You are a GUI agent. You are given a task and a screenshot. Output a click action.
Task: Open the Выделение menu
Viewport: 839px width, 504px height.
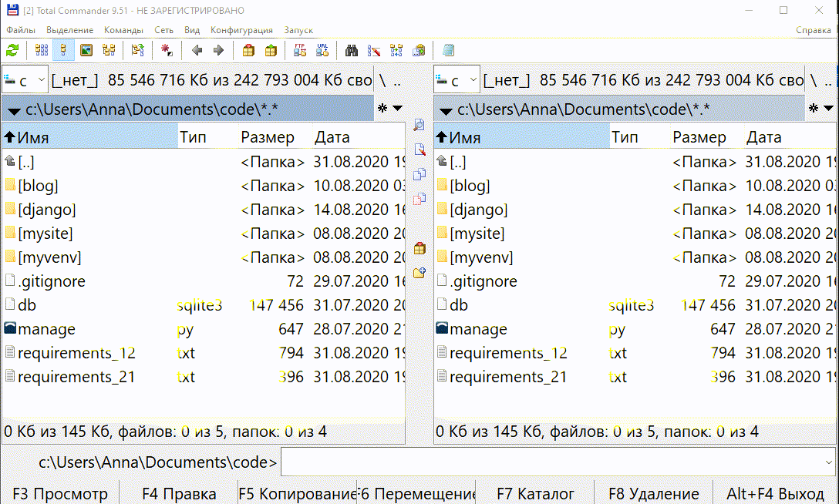click(69, 31)
